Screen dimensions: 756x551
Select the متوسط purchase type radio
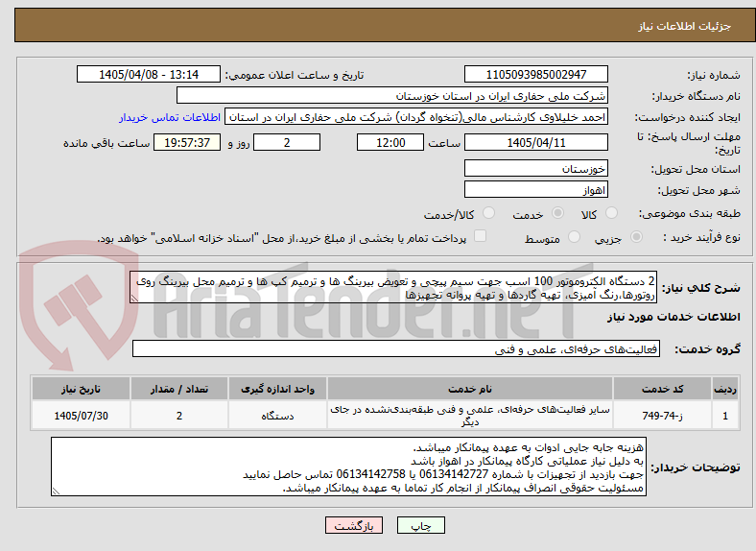tap(574, 237)
